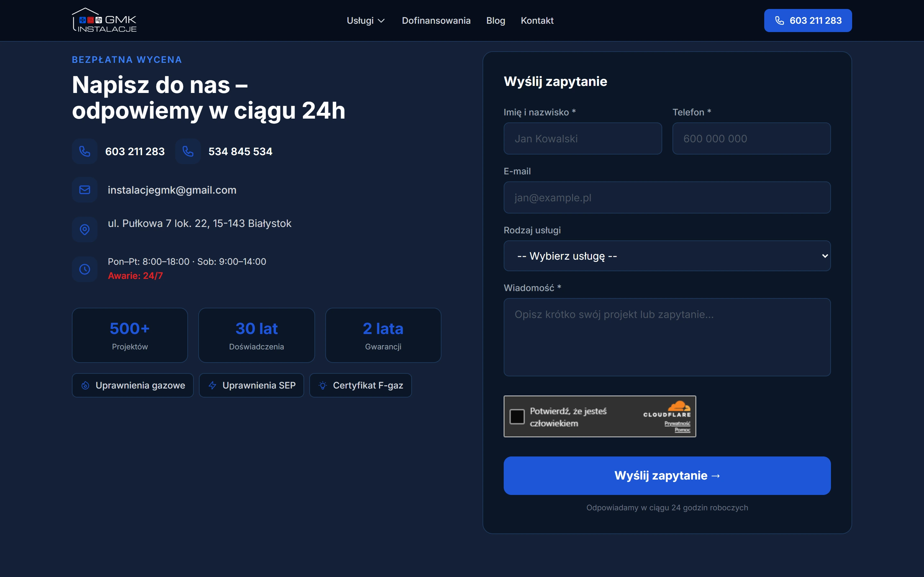Click the phone icon beside 603 211 283

pyautogui.click(x=85, y=152)
